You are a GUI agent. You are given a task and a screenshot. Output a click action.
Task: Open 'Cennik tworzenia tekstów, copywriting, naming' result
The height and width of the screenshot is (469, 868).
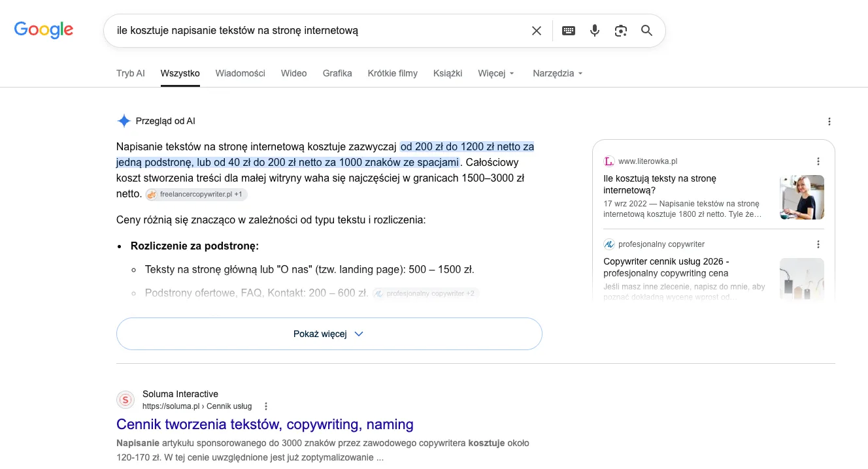pos(265,425)
